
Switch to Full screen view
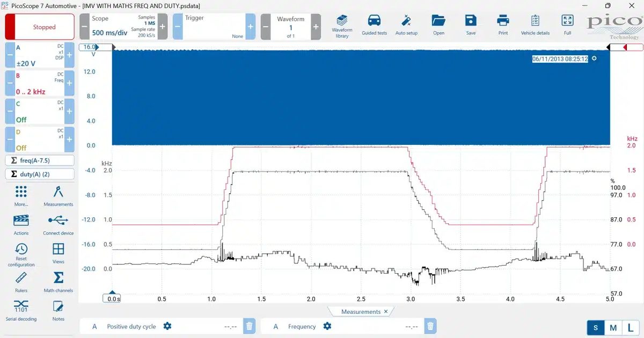pos(567,26)
